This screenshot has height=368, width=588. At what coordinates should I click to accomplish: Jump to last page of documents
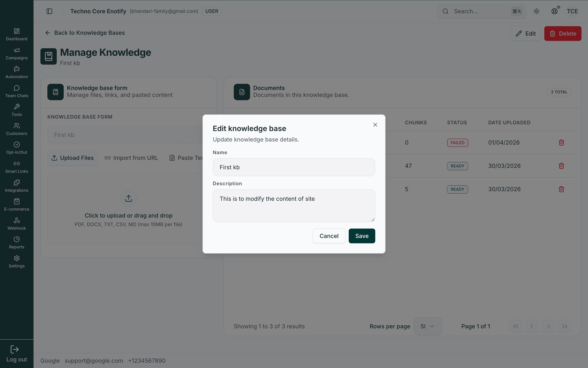pos(565,326)
